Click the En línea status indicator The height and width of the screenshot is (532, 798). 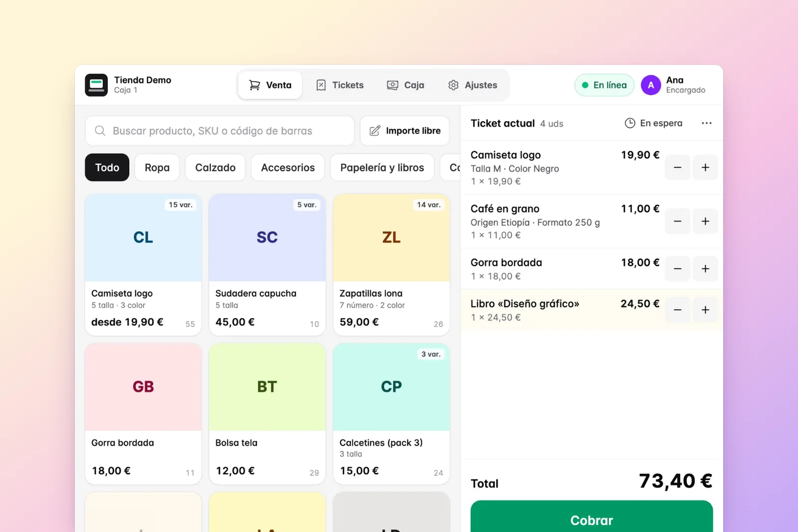coord(604,85)
